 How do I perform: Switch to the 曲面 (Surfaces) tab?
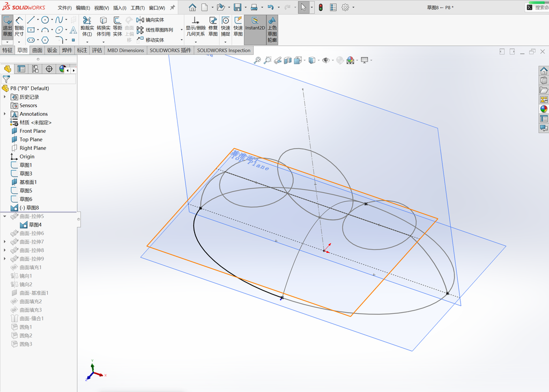point(38,50)
